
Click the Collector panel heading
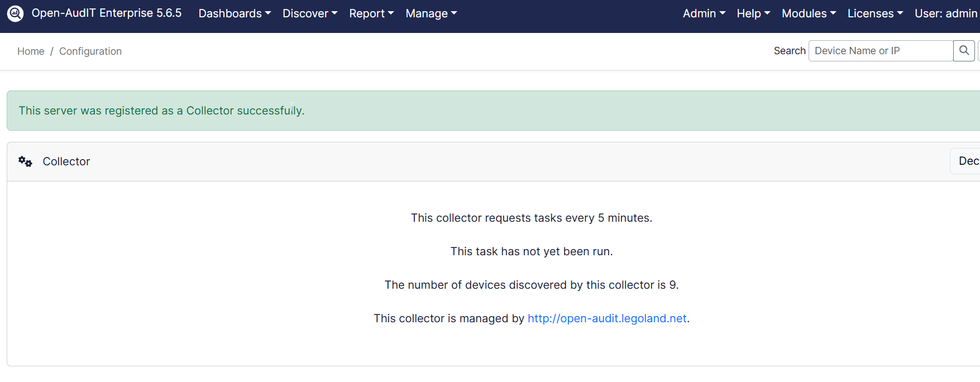click(66, 161)
